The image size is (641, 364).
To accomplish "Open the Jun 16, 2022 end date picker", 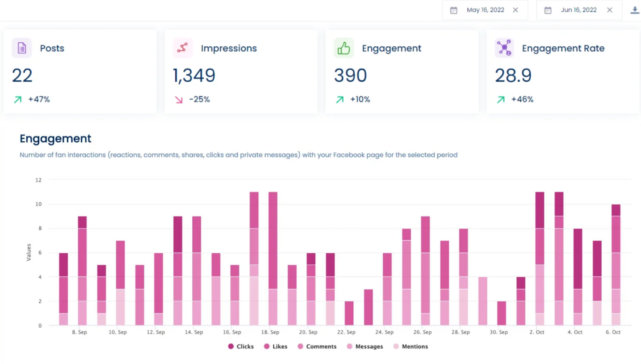I will point(579,10).
